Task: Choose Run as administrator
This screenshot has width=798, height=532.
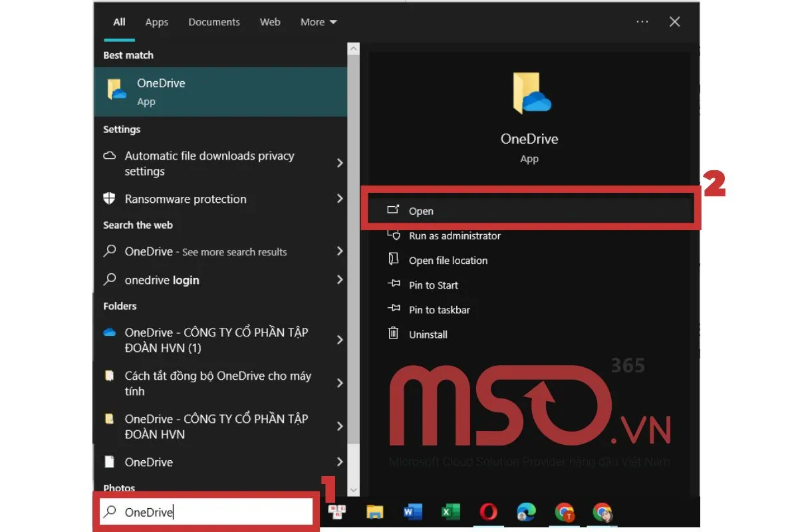Action: click(x=454, y=235)
